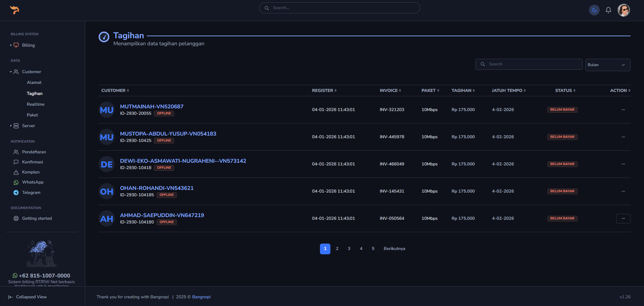Expand the Billing menu

[x=28, y=45]
